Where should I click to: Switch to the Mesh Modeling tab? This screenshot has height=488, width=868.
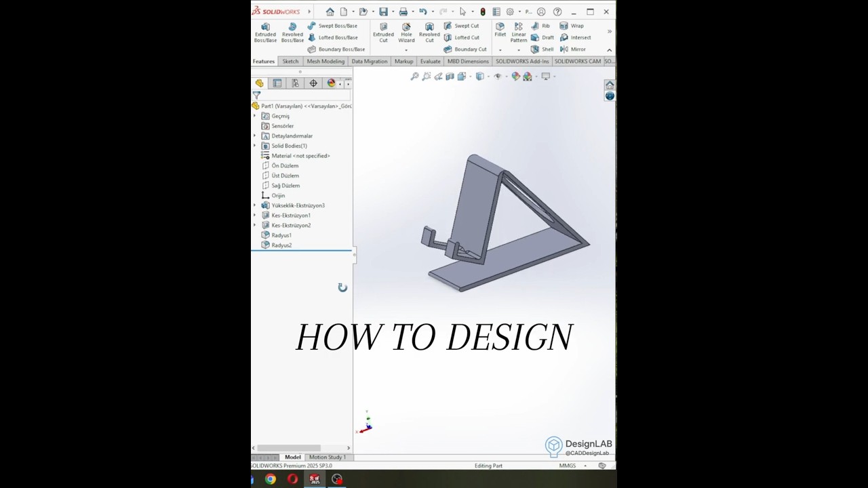pyautogui.click(x=325, y=61)
